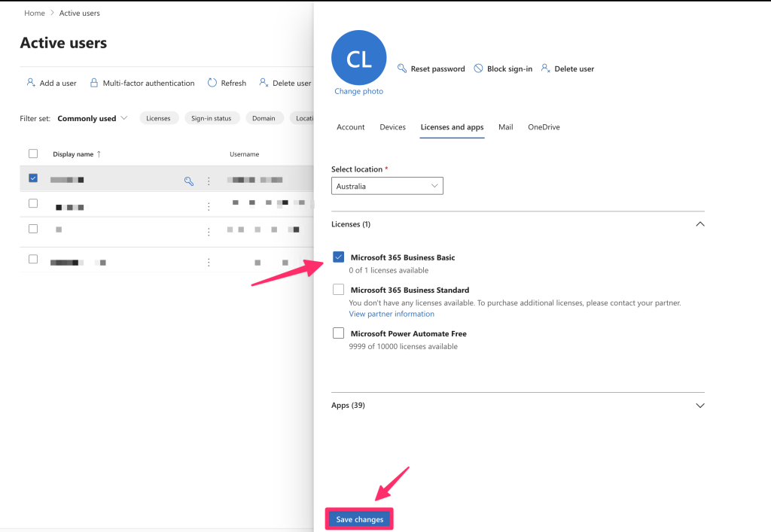771x532 pixels.
Task: Select the Licenses and apps tab
Action: (x=452, y=127)
